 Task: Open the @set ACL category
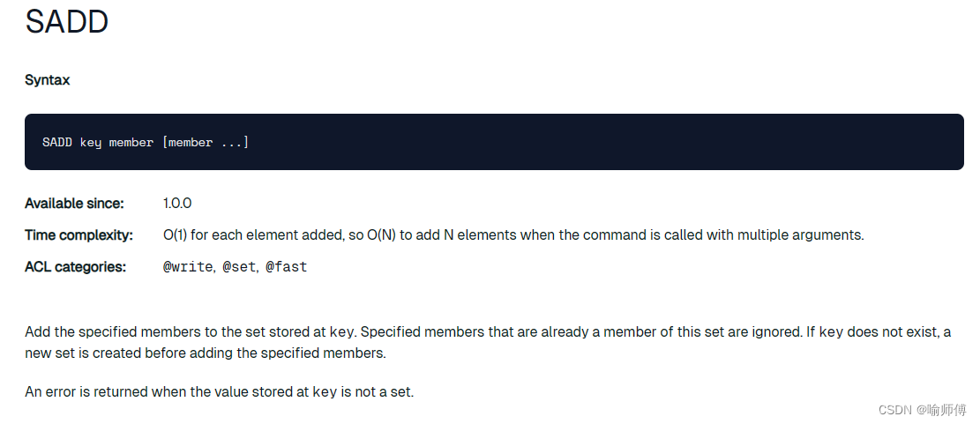pos(239,267)
